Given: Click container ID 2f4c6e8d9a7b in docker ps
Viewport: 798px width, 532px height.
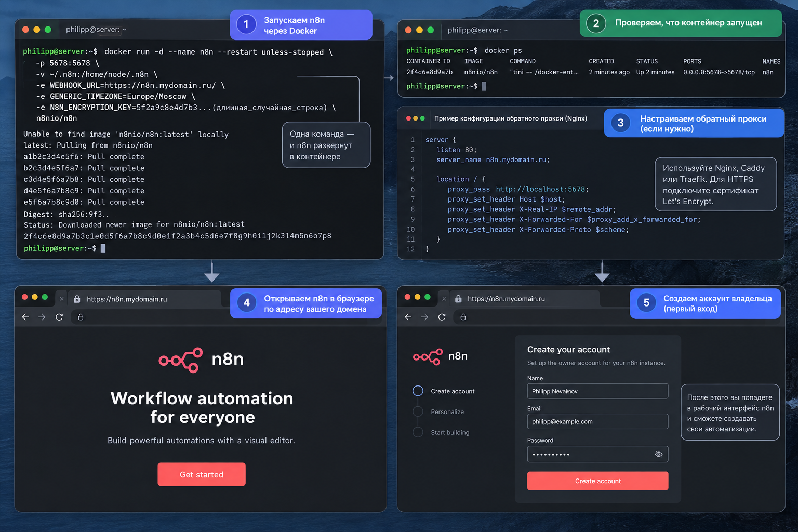Looking at the screenshot, I should pos(430,72).
